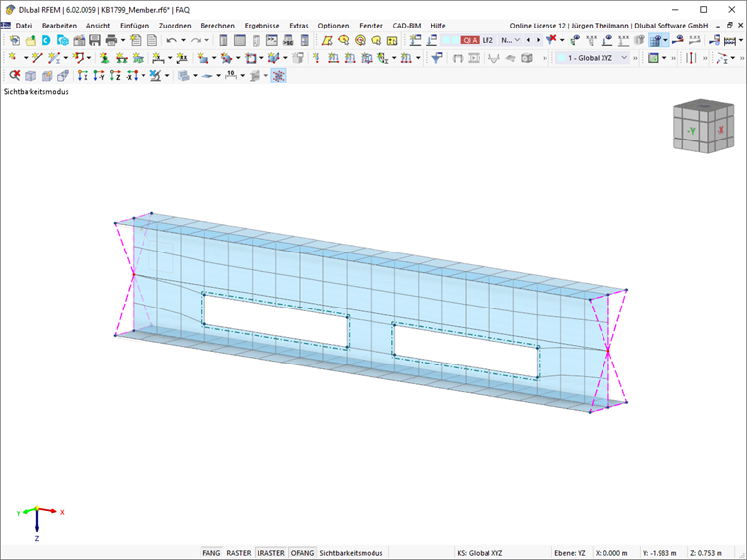Click the Save floppy disk icon
747x560 pixels.
(x=95, y=40)
